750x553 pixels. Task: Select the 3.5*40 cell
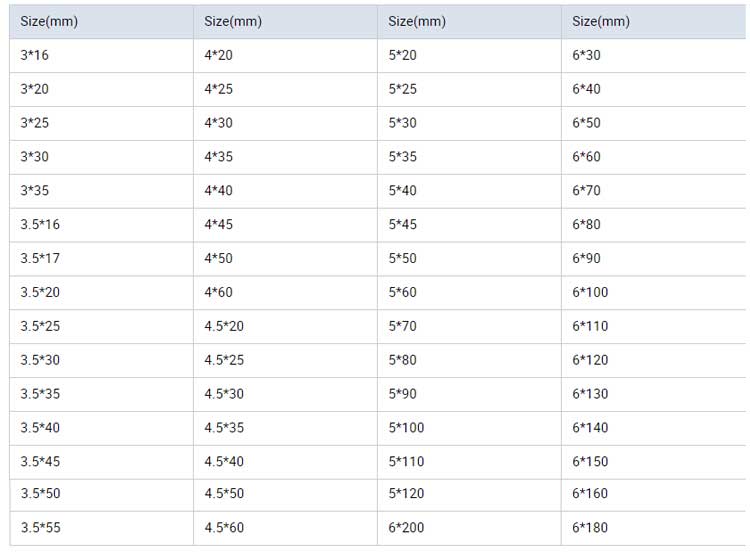[x=40, y=427]
